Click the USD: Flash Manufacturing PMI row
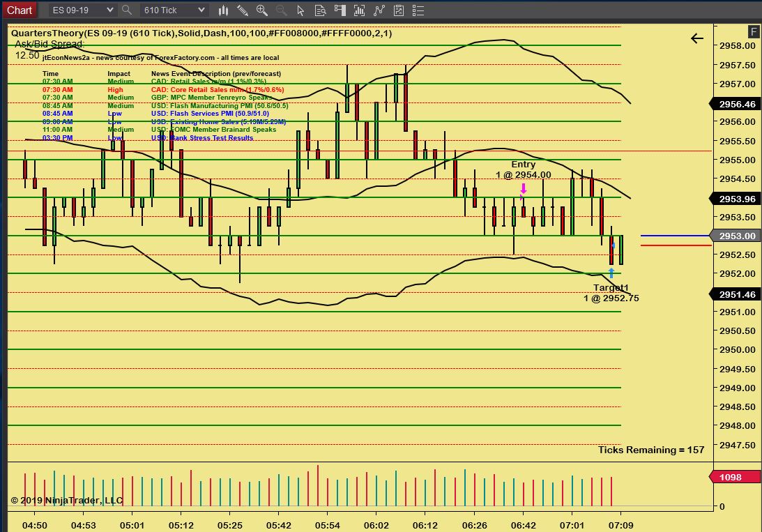 pyautogui.click(x=165, y=105)
